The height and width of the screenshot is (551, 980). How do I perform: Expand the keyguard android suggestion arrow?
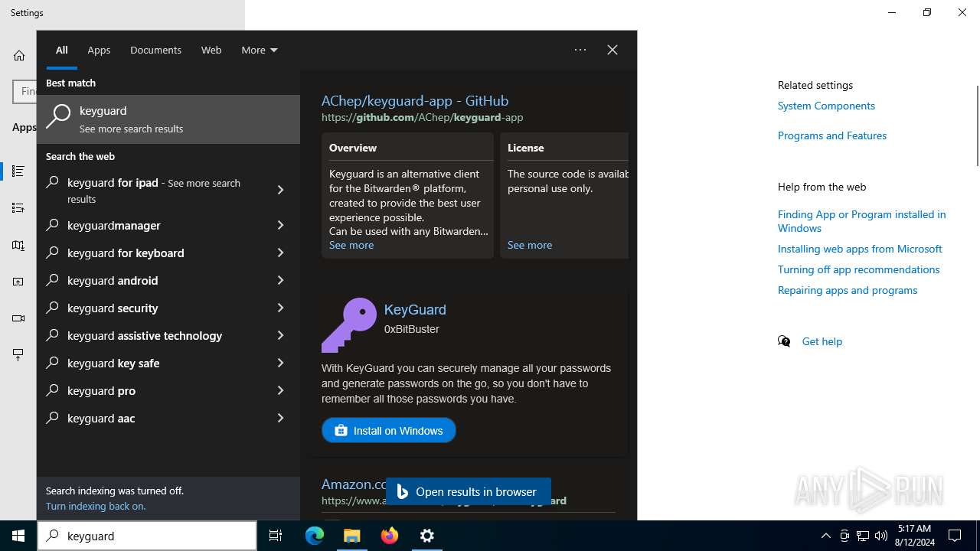pos(280,280)
